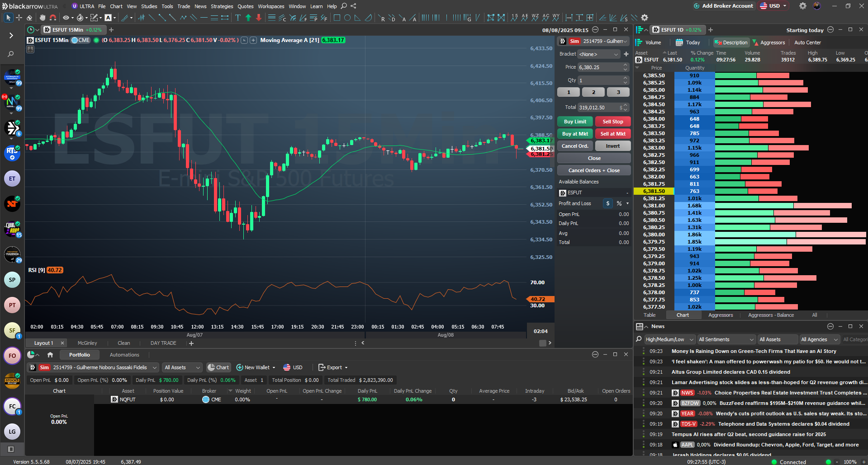This screenshot has height=465, width=868.
Task: Toggle the Today filter in book panel
Action: click(x=688, y=42)
